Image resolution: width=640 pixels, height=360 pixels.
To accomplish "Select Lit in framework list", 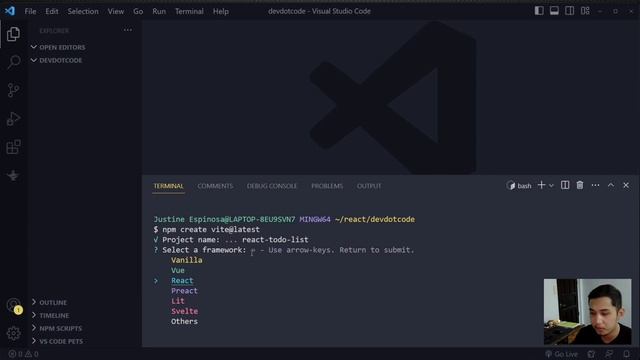I will 178,301.
